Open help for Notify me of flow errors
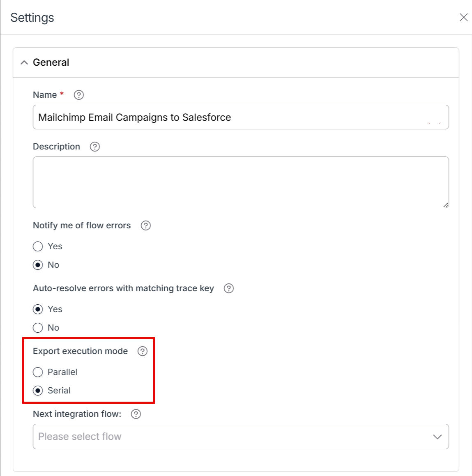Screen dimensions: 472x476 (146, 225)
